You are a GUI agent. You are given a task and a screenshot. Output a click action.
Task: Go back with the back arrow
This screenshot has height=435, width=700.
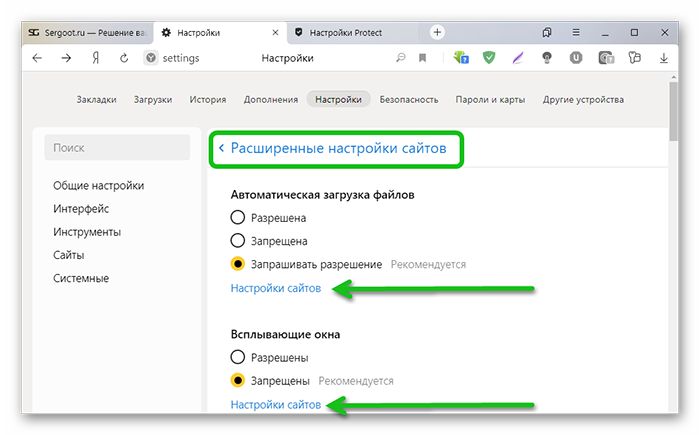(x=37, y=58)
